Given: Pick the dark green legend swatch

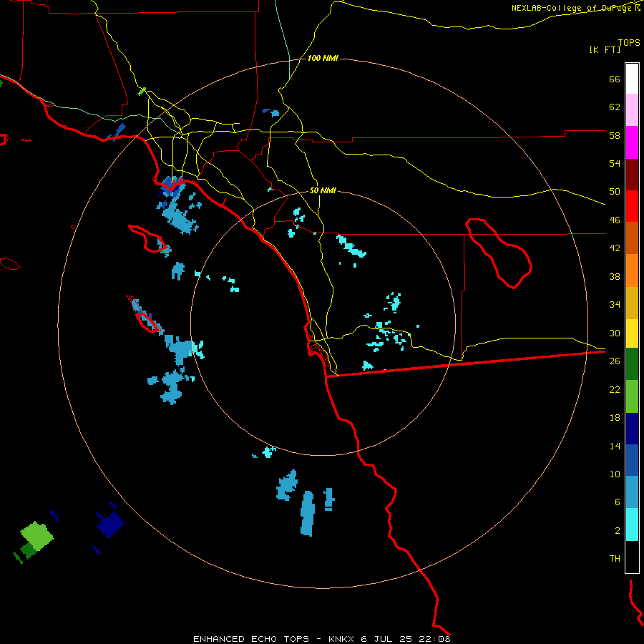Looking at the screenshot, I should tap(632, 364).
